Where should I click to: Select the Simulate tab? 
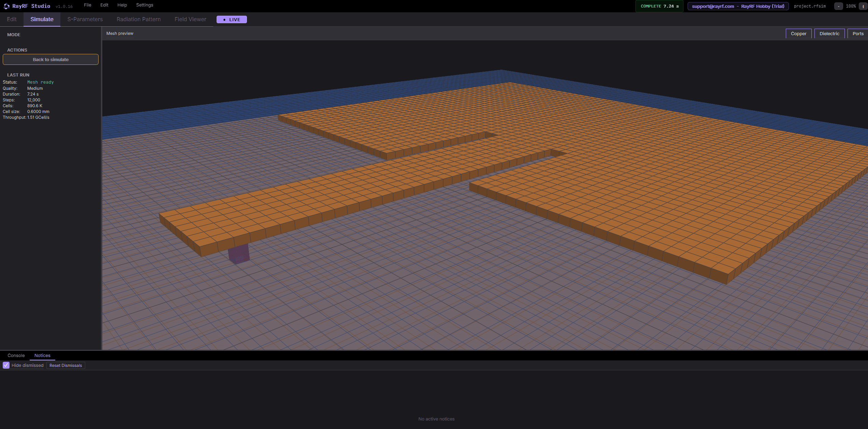click(42, 19)
